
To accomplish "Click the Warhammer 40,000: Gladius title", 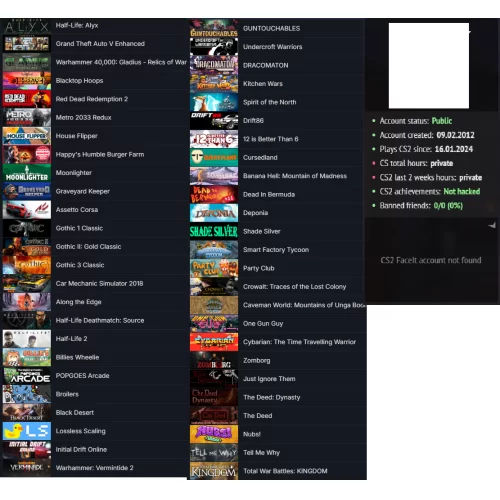I will (x=121, y=62).
